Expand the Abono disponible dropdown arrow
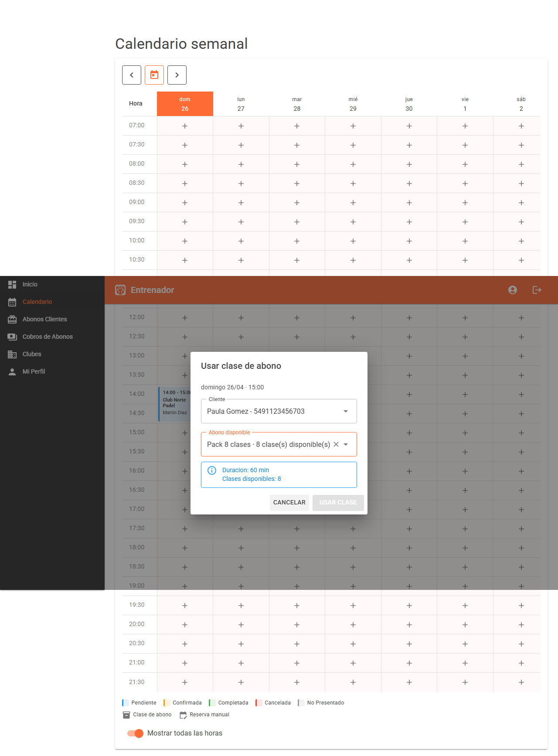Viewport: 558px width, 756px height. point(346,444)
